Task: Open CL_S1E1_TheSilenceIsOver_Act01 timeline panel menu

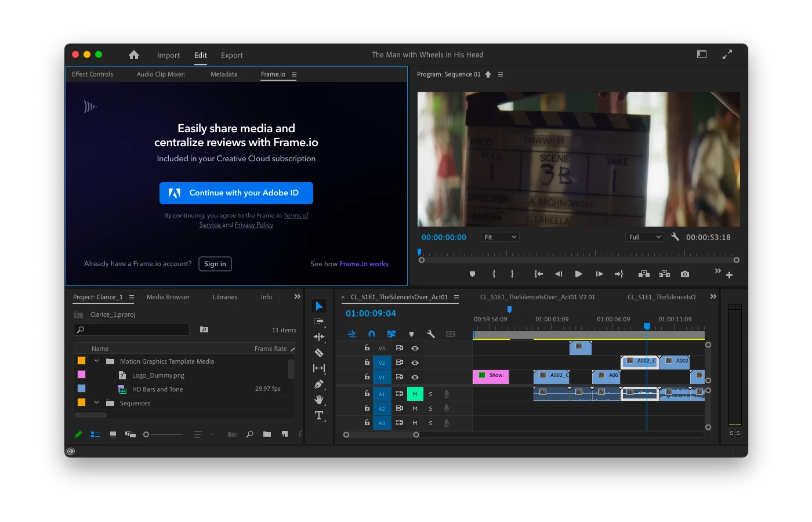Action: 456,297
